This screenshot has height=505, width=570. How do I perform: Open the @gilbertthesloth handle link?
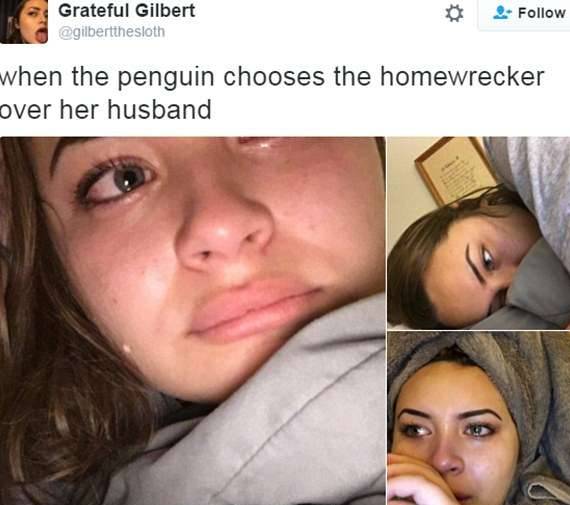tap(112, 32)
